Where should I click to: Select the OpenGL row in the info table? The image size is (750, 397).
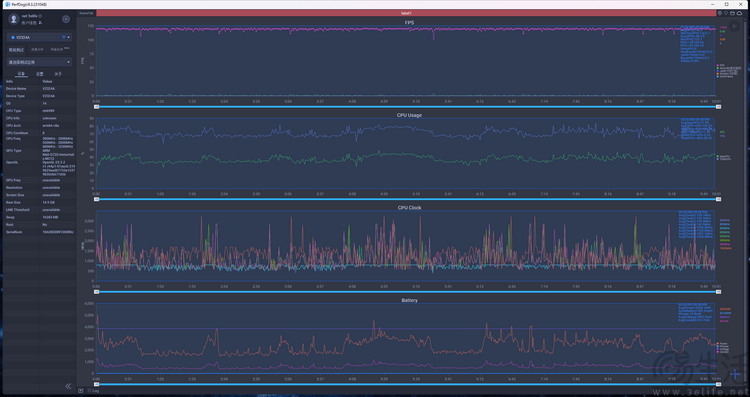[40, 168]
